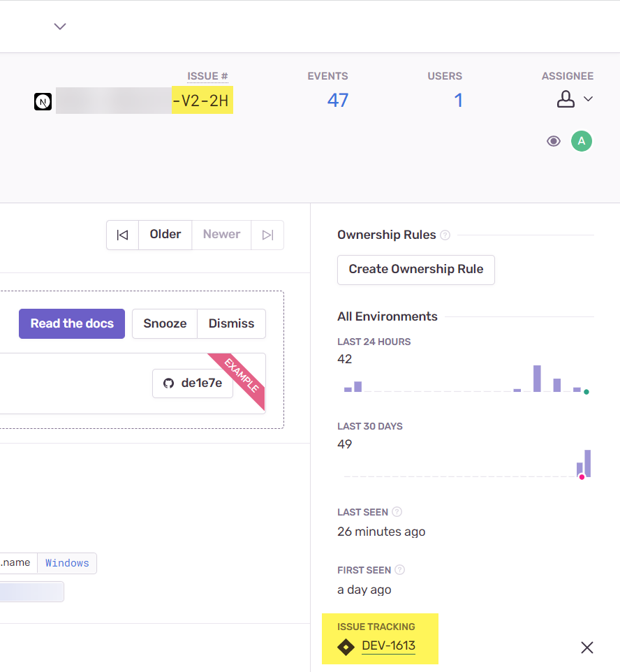620x672 pixels.
Task: Go to the Older event
Action: (165, 235)
